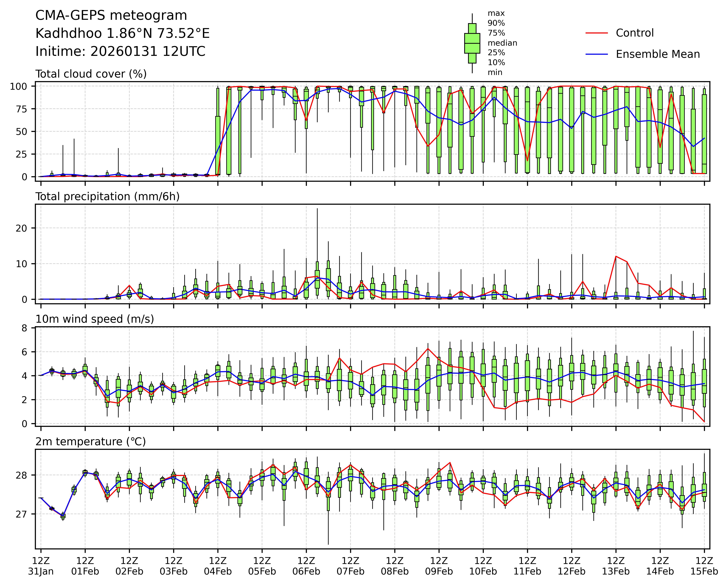Click the 'Initime: 20260131 12UTC' text

click(x=120, y=52)
